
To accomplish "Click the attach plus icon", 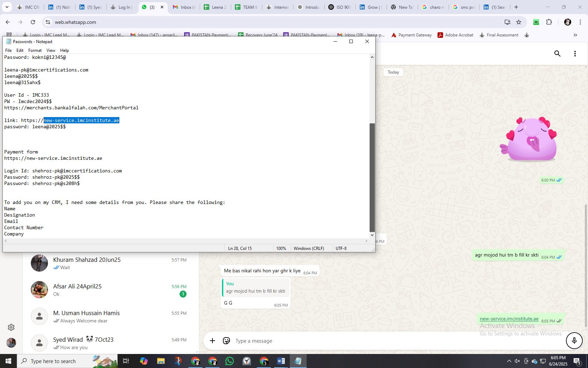I will click(212, 341).
